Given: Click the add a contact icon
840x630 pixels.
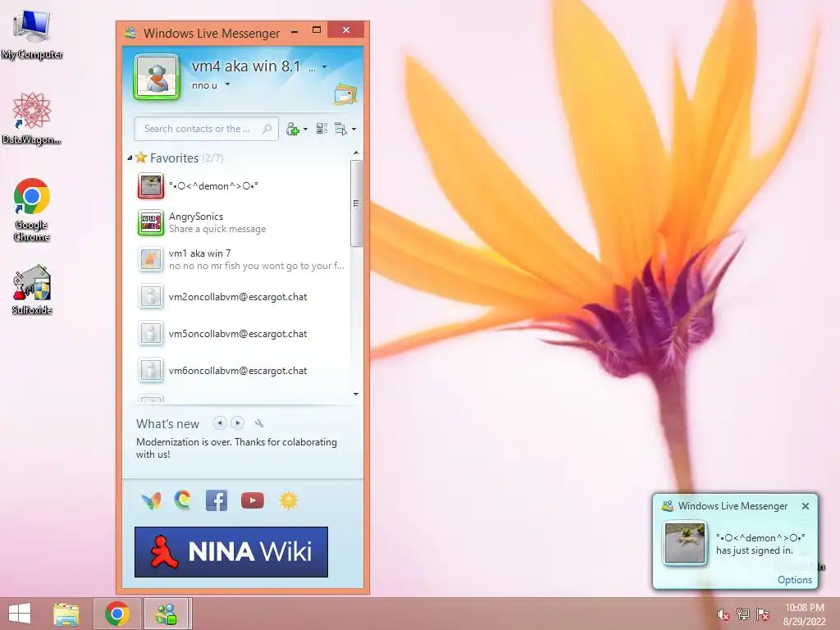Looking at the screenshot, I should 293,129.
